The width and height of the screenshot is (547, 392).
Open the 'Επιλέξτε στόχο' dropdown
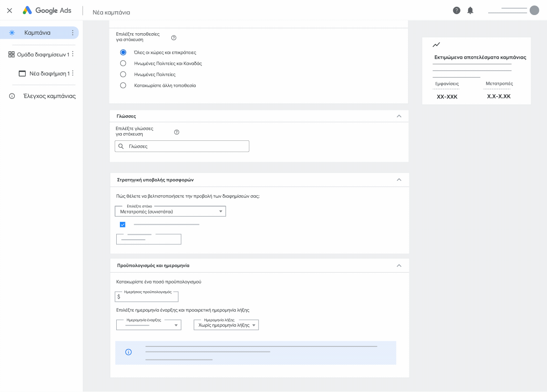[x=170, y=211]
